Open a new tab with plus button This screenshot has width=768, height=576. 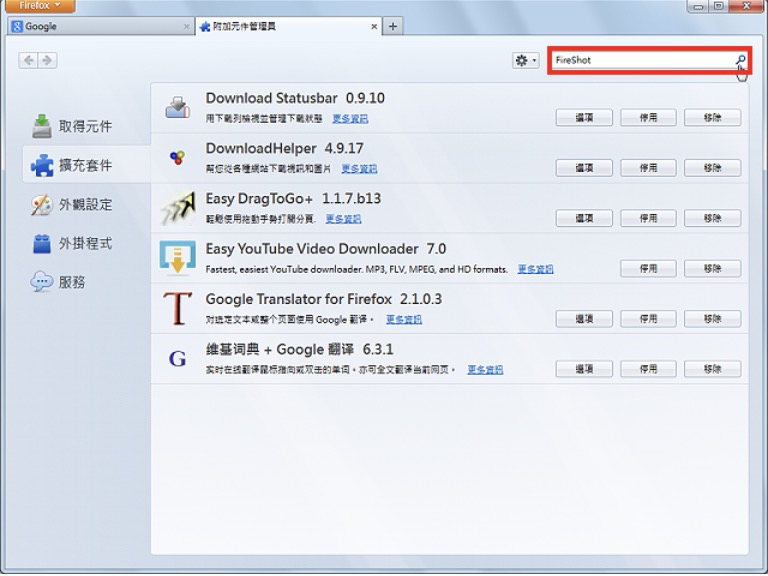(393, 26)
